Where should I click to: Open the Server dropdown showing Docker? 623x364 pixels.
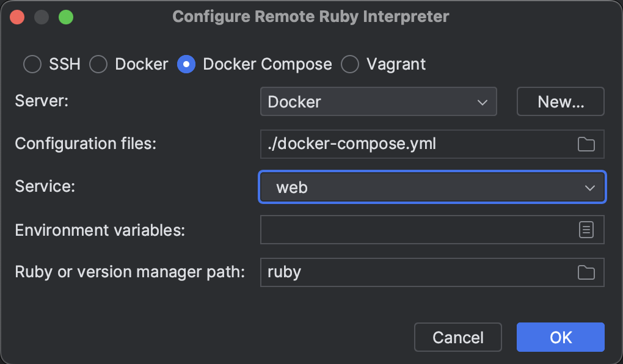pos(378,101)
